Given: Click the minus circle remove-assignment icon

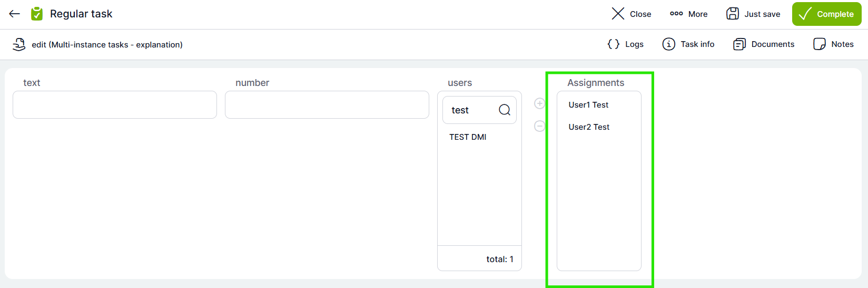Looking at the screenshot, I should tap(539, 126).
